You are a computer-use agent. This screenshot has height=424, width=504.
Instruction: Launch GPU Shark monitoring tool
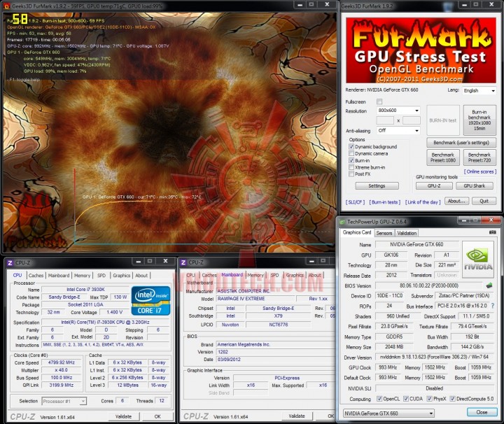tap(475, 185)
